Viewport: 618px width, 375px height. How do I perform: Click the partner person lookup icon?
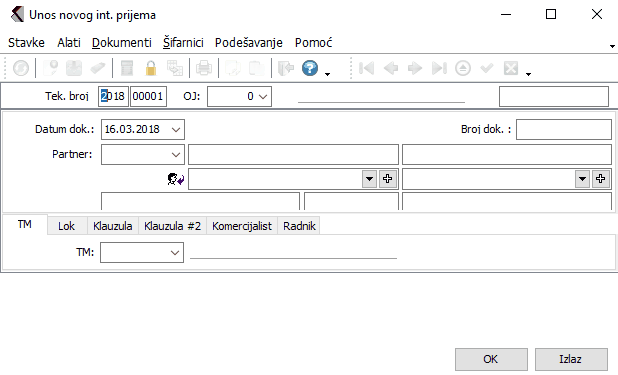[x=175, y=179]
